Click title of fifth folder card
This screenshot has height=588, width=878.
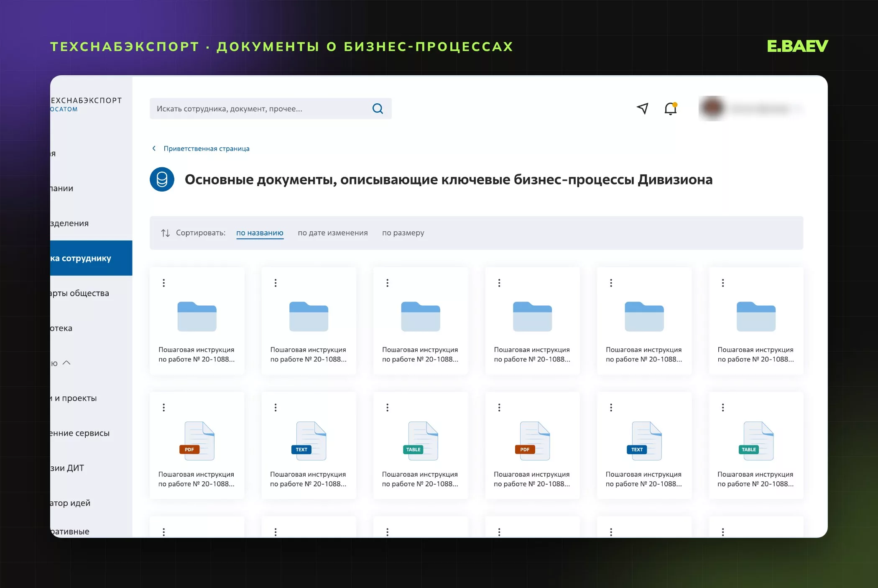click(x=644, y=354)
